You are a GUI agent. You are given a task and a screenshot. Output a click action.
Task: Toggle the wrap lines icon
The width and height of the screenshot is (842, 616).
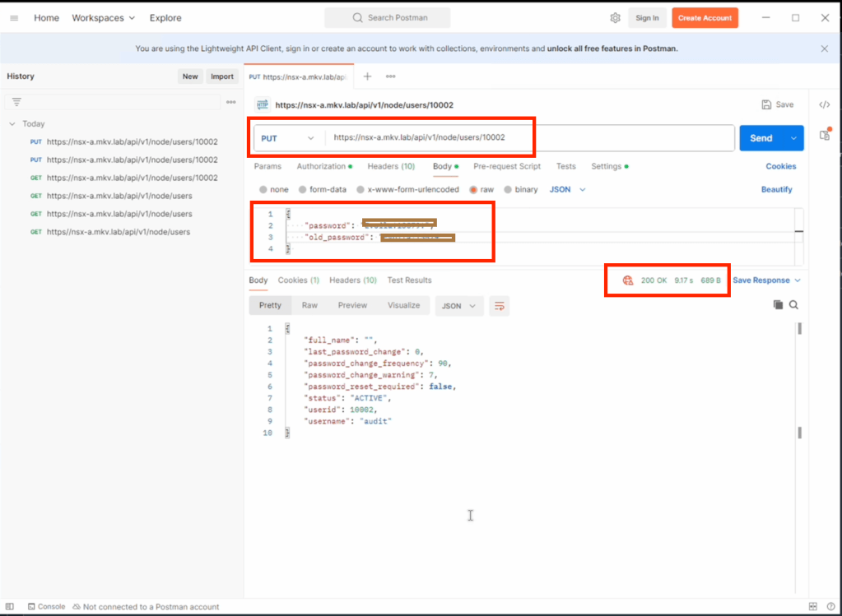coord(499,306)
